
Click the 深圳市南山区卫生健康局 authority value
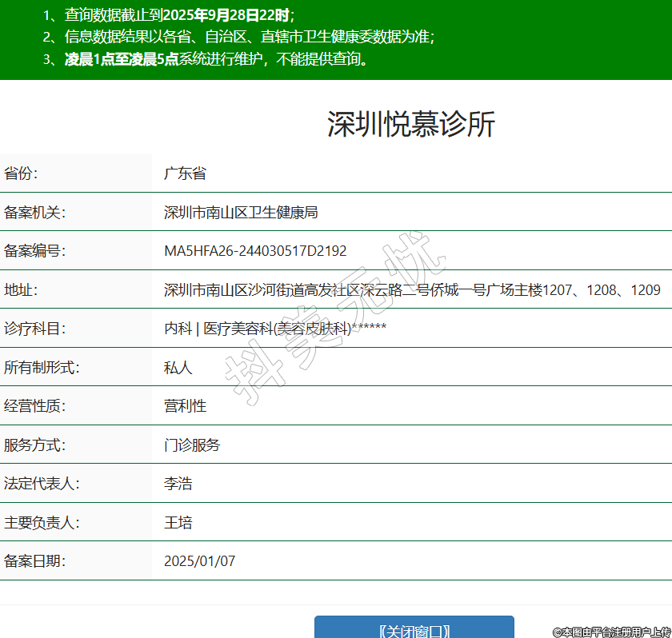click(x=241, y=213)
